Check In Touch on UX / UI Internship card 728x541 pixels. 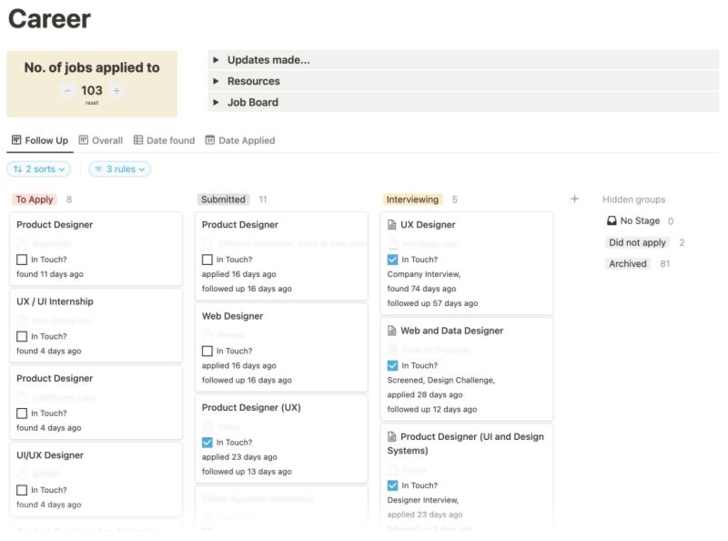click(22, 337)
